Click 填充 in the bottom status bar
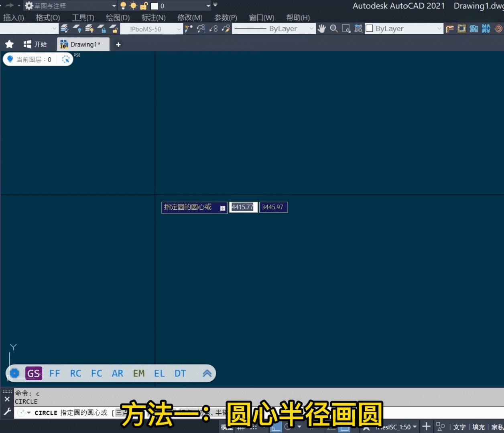Image resolution: width=504 pixels, height=433 pixels. click(478, 427)
